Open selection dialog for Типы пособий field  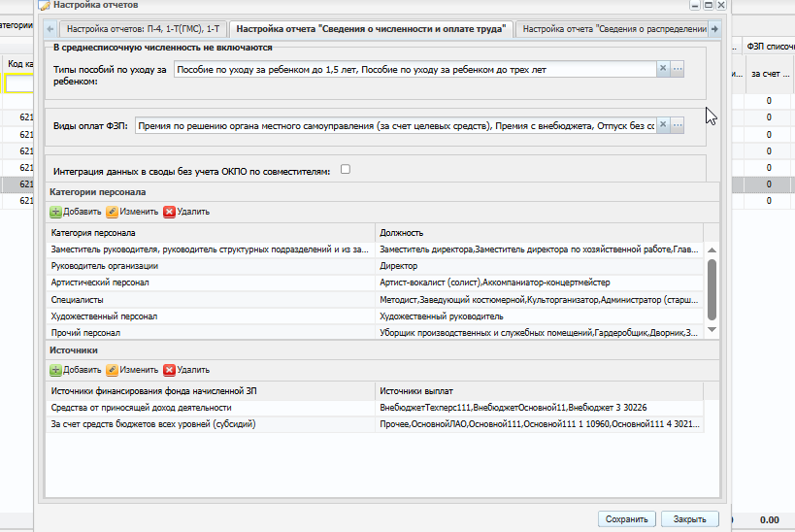tap(679, 69)
